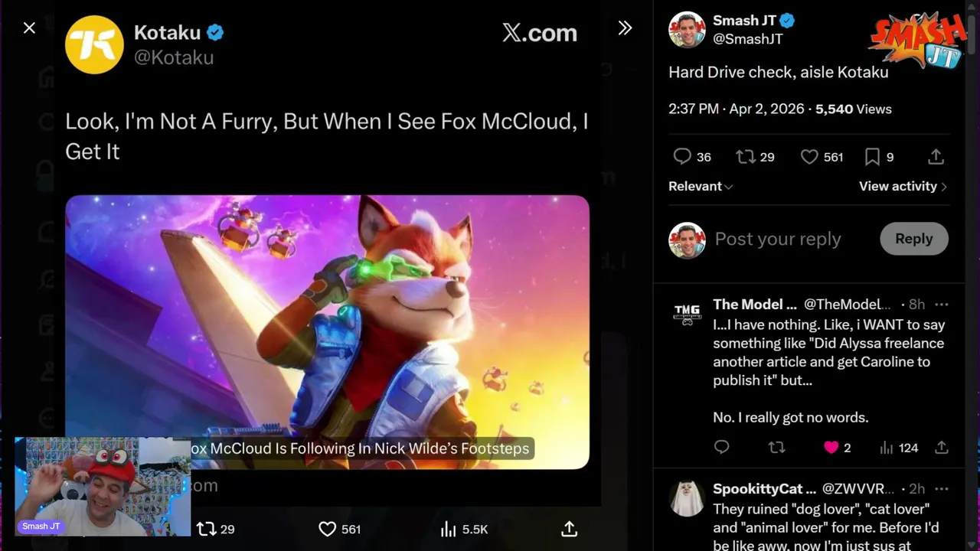Viewport: 980px width, 551px height.
Task: Click the reply bubble icon showing 36
Action: [682, 157]
